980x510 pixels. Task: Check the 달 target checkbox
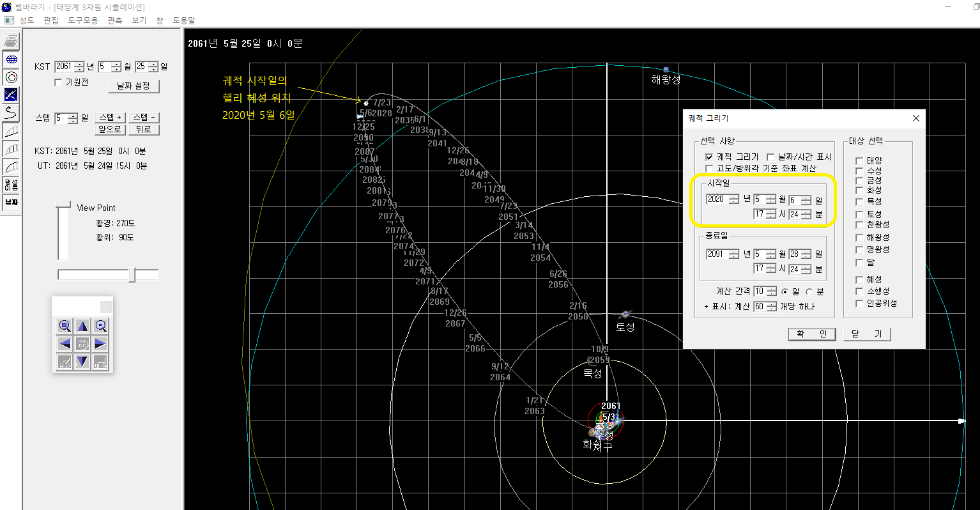point(859,262)
